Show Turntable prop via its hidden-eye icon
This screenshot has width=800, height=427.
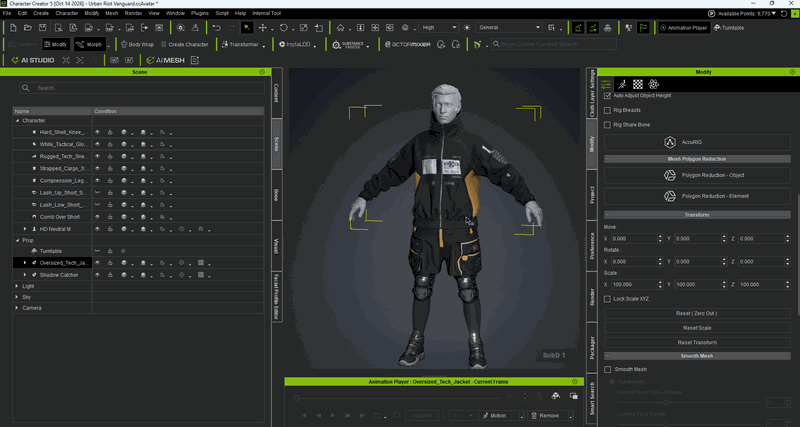[97, 251]
